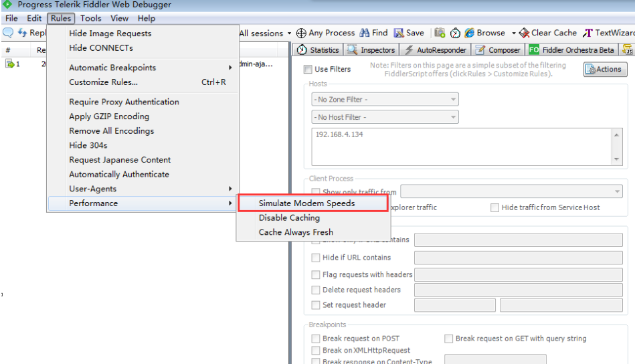Click the Actions button
The image size is (635, 364).
pos(605,69)
